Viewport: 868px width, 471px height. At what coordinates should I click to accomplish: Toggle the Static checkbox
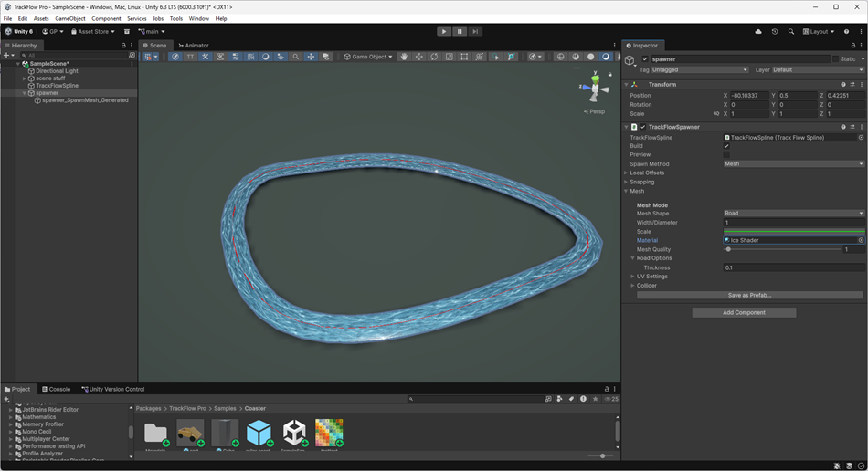click(836, 59)
